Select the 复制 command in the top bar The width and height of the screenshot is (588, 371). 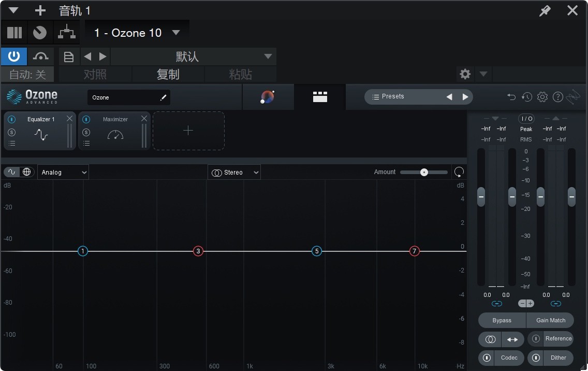coord(168,74)
